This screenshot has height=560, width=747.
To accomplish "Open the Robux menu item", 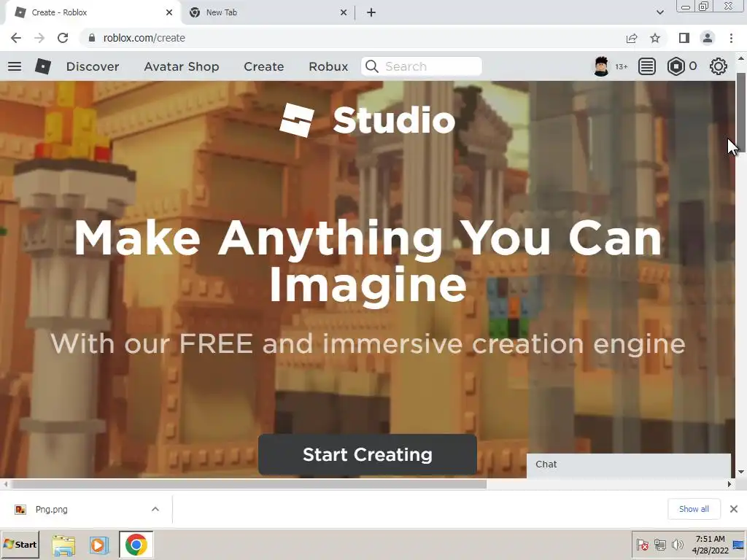I will pyautogui.click(x=328, y=66).
